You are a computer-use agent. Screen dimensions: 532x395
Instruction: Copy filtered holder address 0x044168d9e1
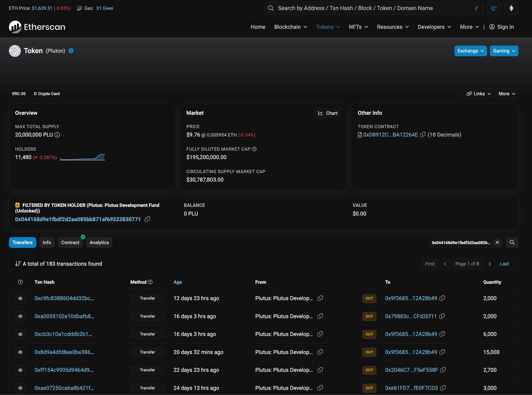[x=147, y=219]
